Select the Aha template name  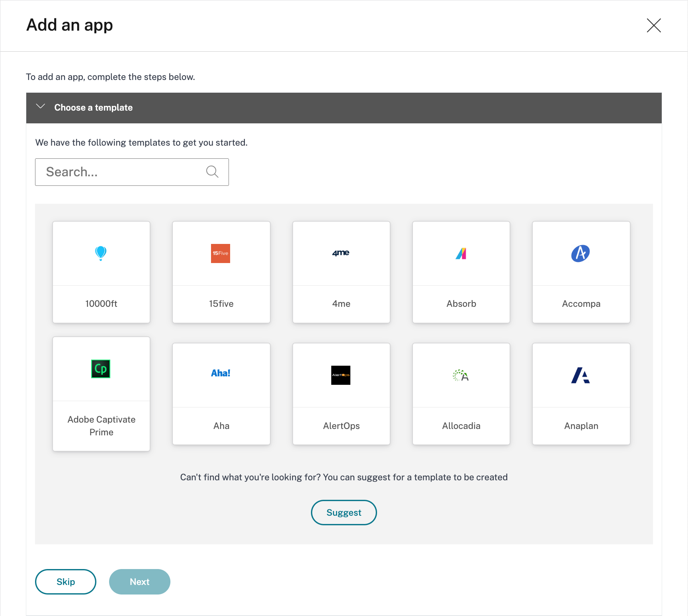pos(221,426)
